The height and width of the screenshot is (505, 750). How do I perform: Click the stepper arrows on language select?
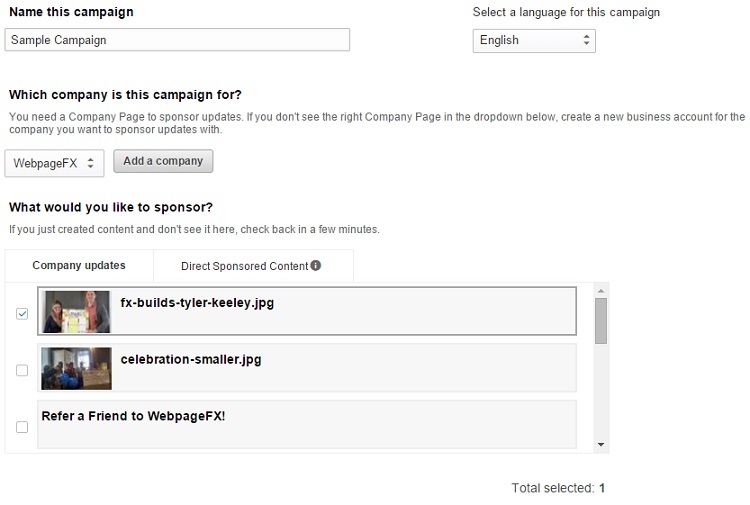pos(586,40)
